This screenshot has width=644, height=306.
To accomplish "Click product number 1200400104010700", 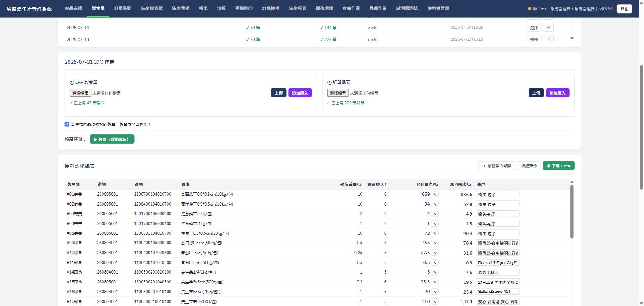I will click(x=153, y=204).
